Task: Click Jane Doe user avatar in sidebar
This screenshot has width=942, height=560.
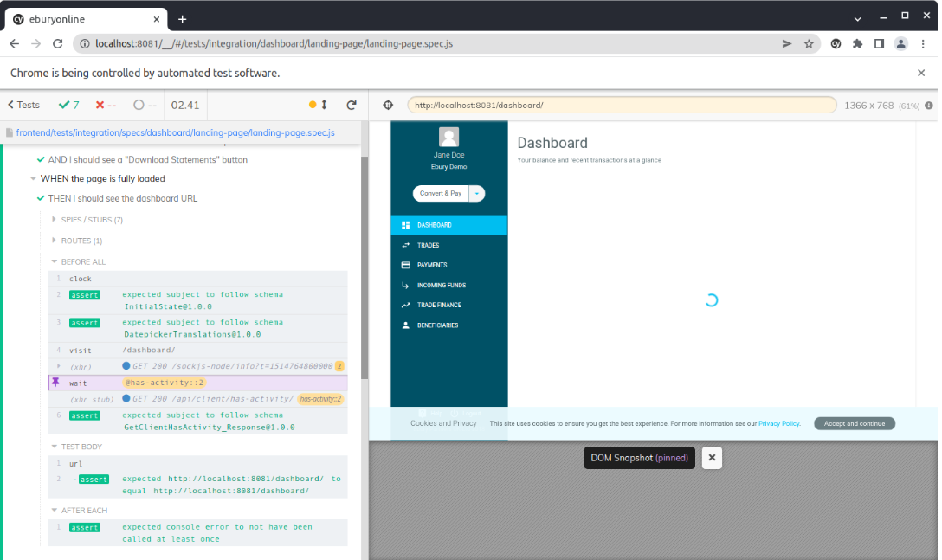Action: 448,137
